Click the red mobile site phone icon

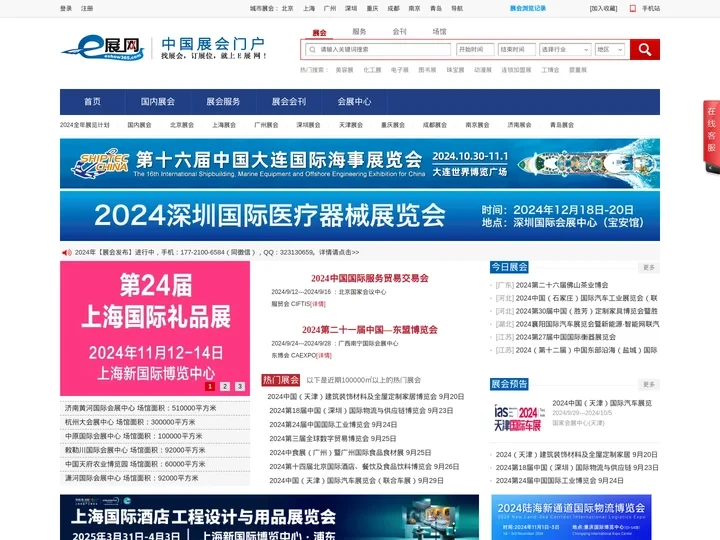633,8
